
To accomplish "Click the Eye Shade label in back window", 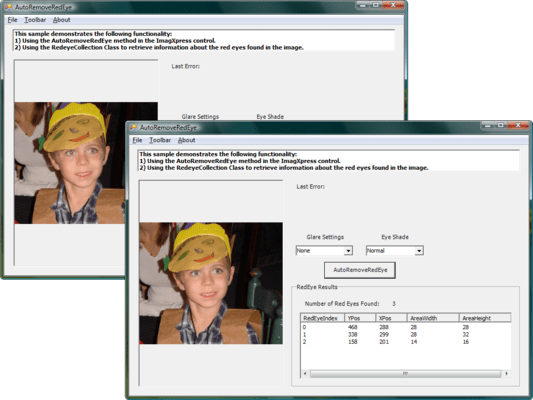I will pyautogui.click(x=270, y=117).
